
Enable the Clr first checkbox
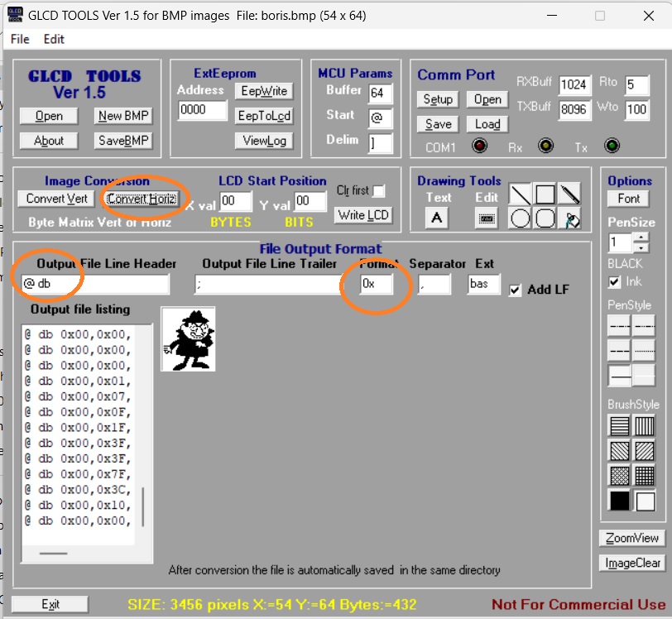pos(379,191)
